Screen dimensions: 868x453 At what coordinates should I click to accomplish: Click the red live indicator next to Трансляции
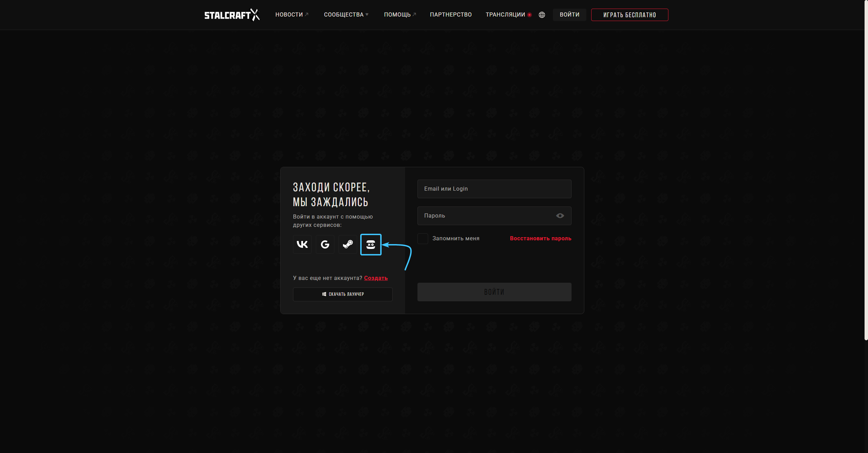tap(529, 15)
